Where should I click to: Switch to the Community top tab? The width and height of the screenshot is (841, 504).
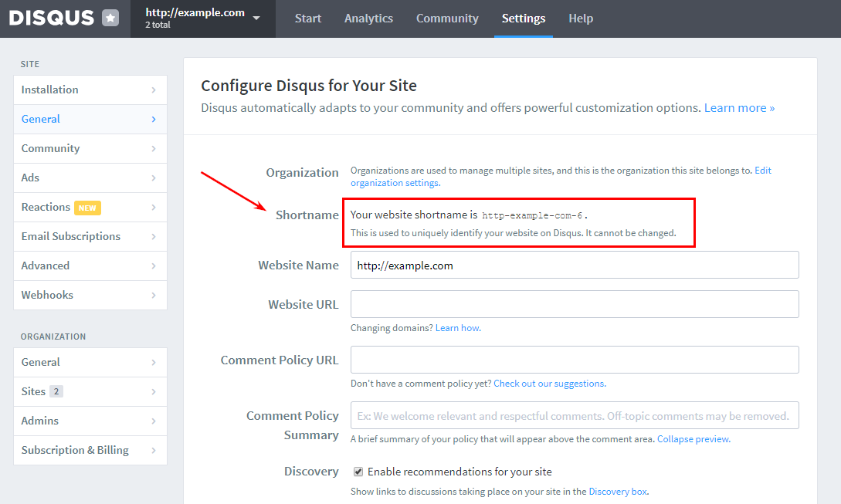(x=447, y=19)
